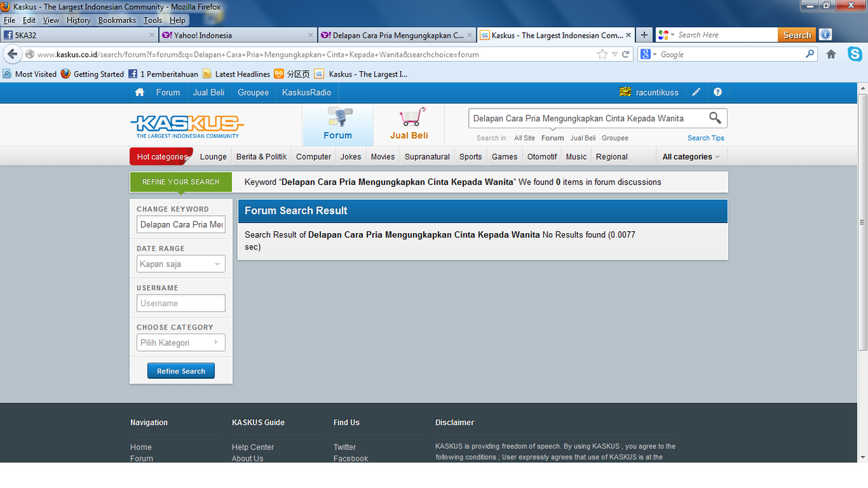Open the Tools menu
868x488 pixels.
point(153,20)
